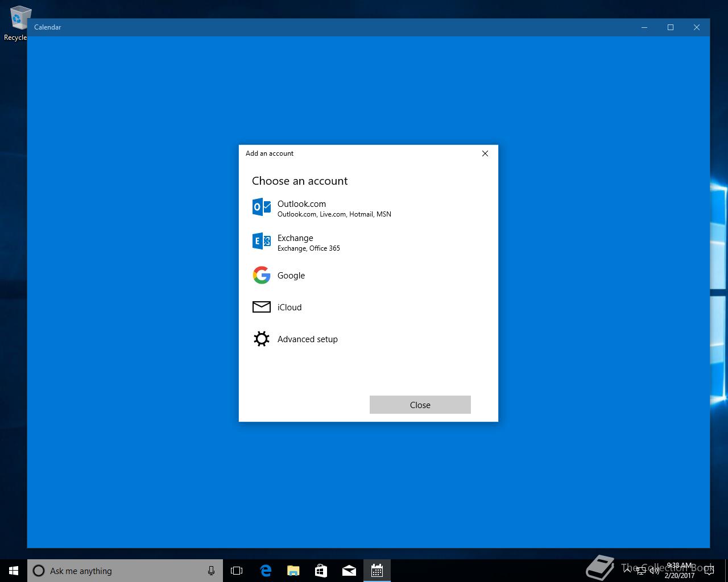Close the Calendar window
Image resolution: width=728 pixels, height=582 pixels.
pyautogui.click(x=697, y=27)
